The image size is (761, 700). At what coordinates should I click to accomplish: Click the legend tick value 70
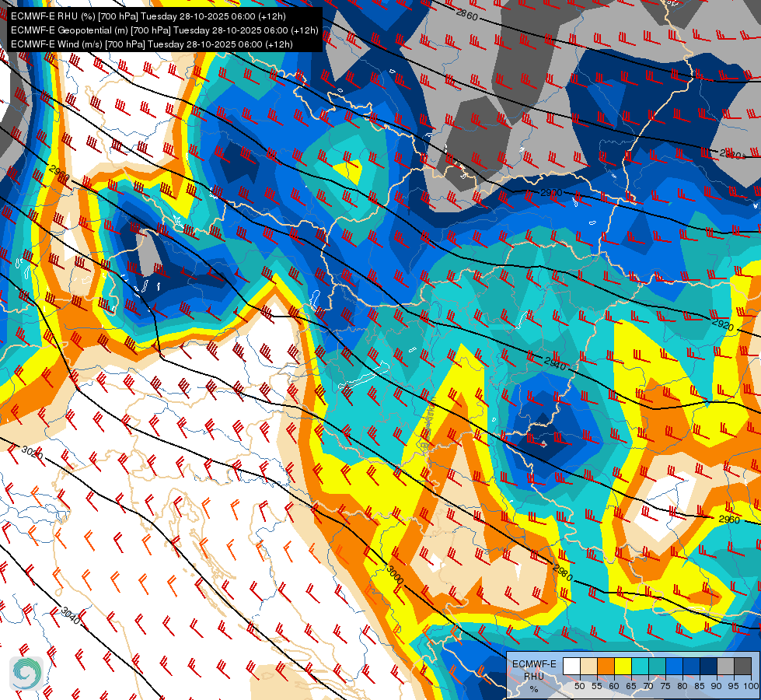[648, 686]
